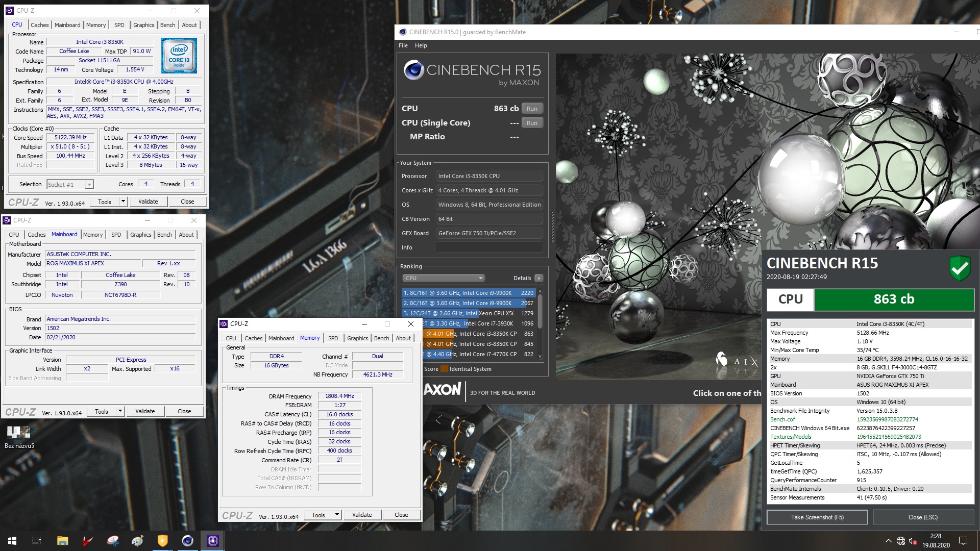980x551 pixels.
Task: Expand Tools arrow in top CPU-Z window
Action: (x=123, y=202)
